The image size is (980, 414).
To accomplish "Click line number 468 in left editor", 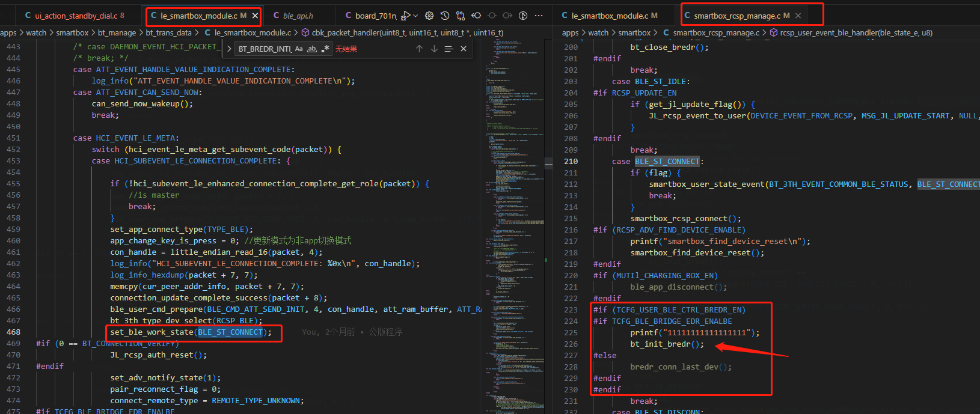I will point(13,332).
